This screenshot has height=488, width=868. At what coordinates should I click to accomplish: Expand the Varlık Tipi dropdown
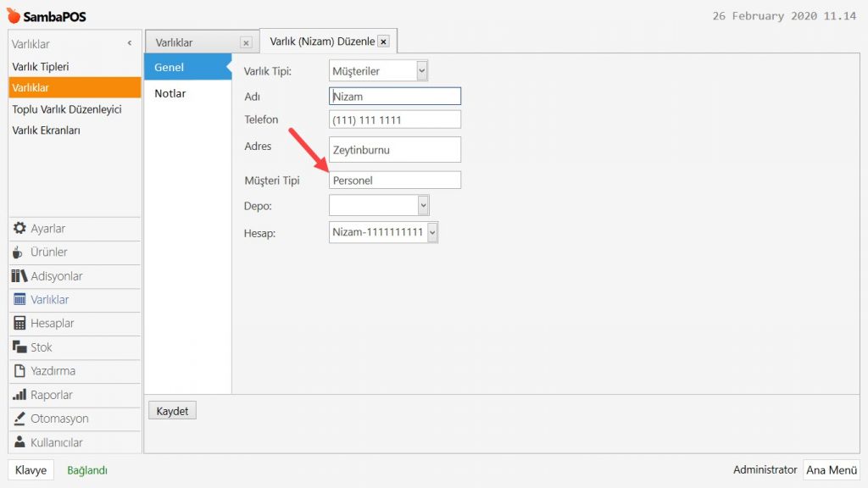tap(422, 71)
